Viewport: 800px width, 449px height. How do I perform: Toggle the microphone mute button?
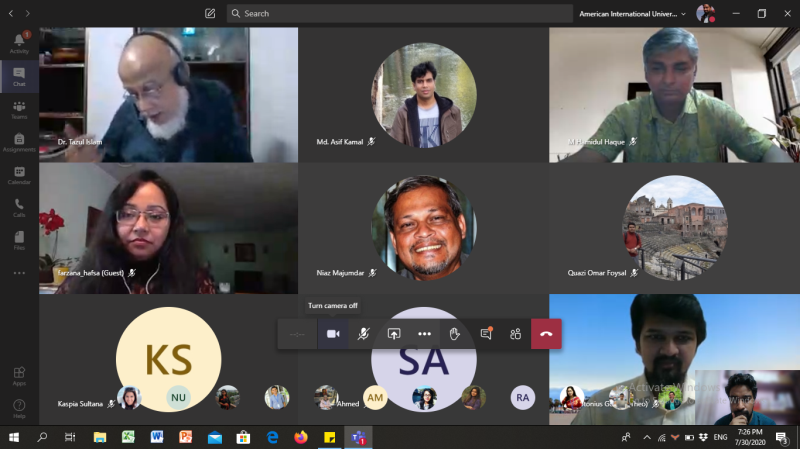[363, 334]
